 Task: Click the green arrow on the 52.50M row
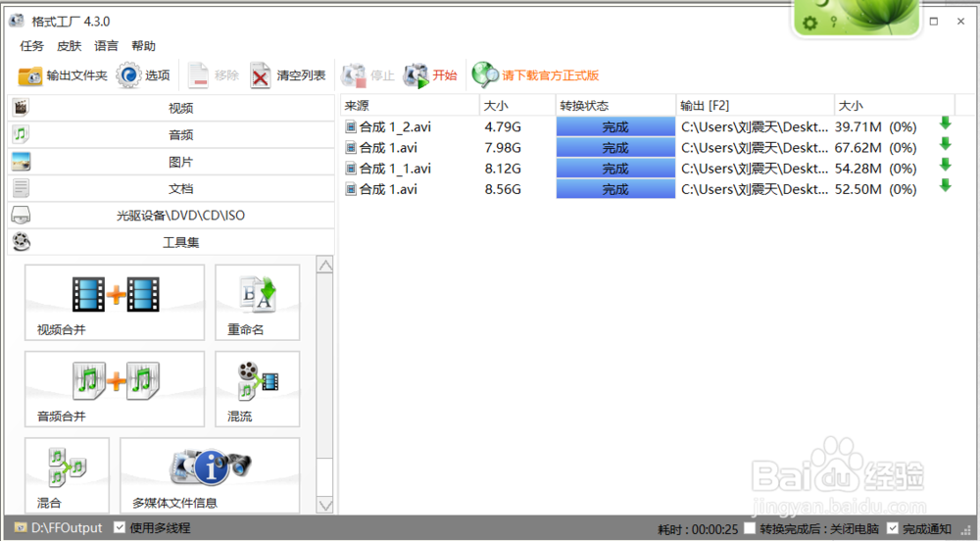945,185
